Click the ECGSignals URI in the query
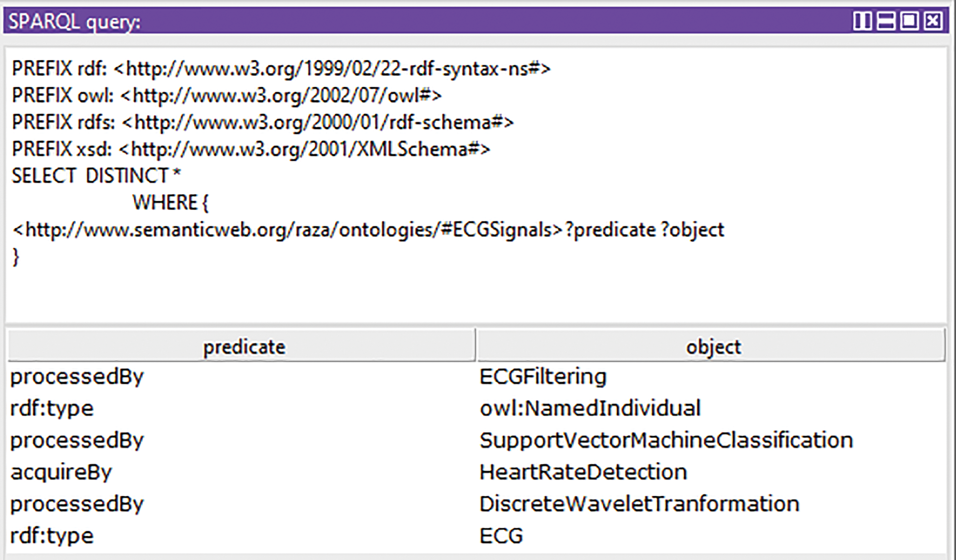This screenshot has width=956, height=560. click(x=288, y=230)
